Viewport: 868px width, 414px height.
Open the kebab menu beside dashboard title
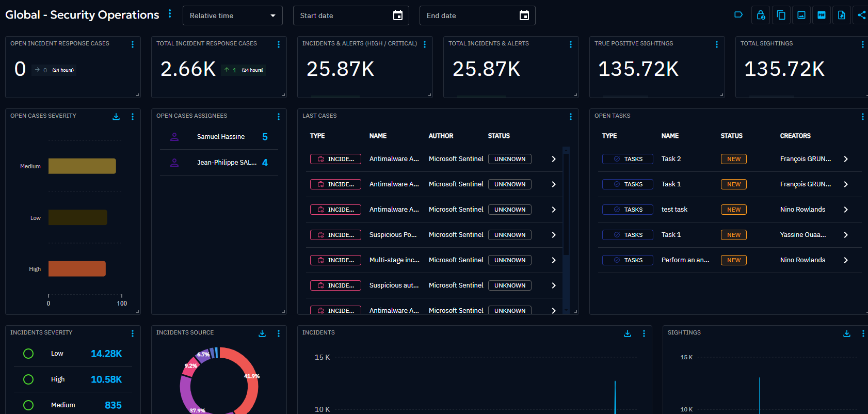coord(170,14)
